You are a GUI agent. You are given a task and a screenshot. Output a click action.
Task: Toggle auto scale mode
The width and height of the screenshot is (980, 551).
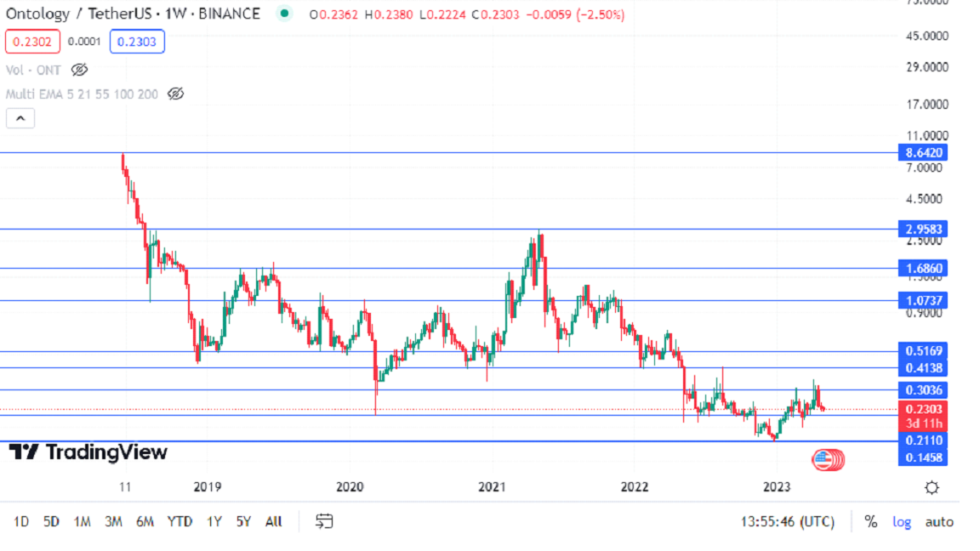[939, 521]
